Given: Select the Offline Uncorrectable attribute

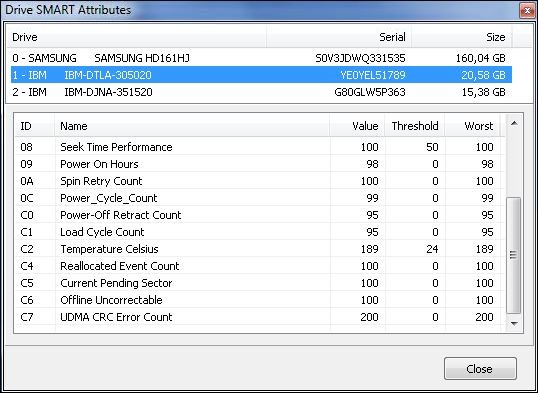Looking at the screenshot, I should point(260,300).
